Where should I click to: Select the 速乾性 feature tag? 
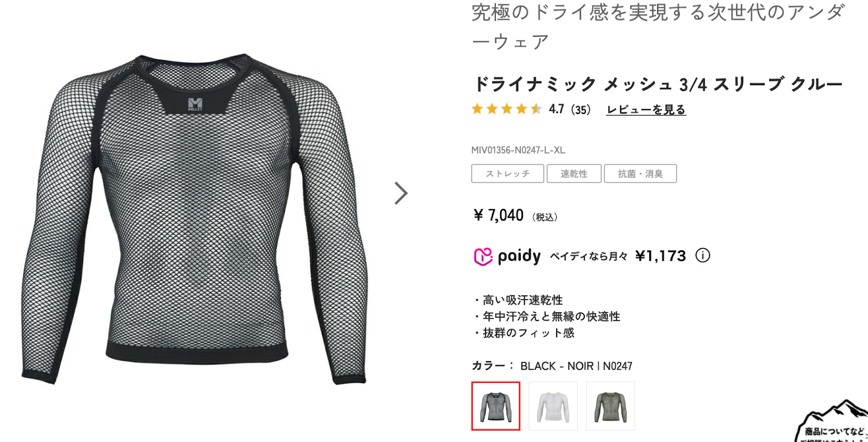(x=574, y=174)
